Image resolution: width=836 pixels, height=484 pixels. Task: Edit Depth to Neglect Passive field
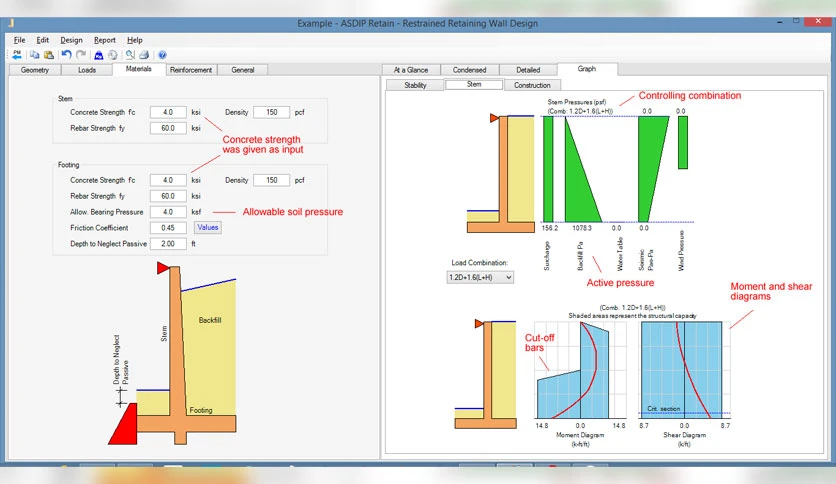coord(168,244)
